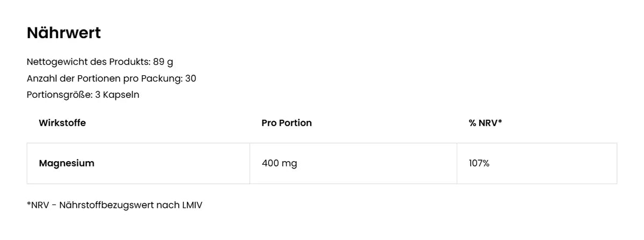The width and height of the screenshot is (644, 240).
Task: Click the word Packung
Action: point(161,78)
